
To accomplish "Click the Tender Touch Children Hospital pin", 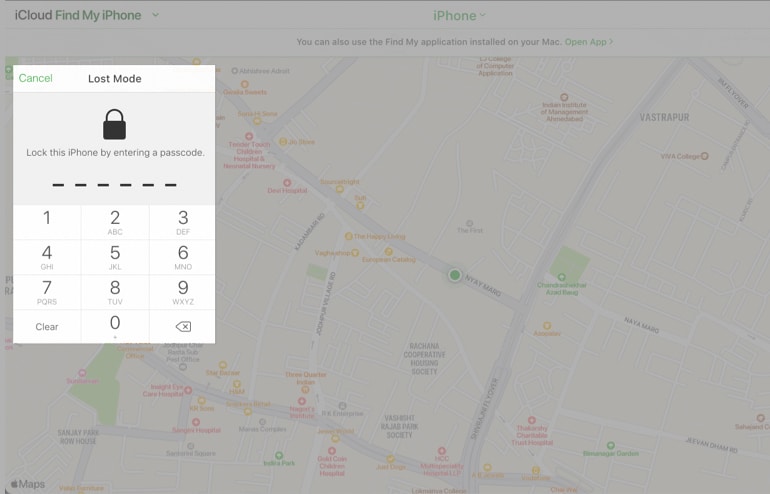I will point(249,136).
